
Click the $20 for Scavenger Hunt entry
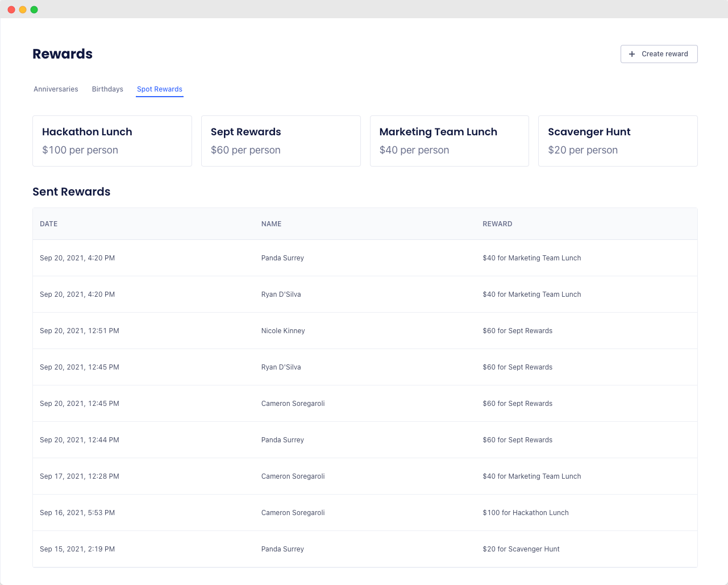pos(521,549)
